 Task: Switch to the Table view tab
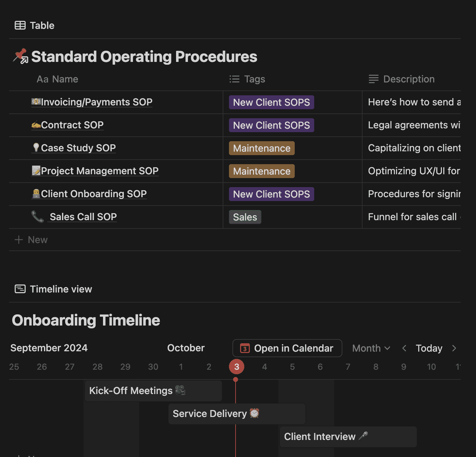pyautogui.click(x=34, y=25)
